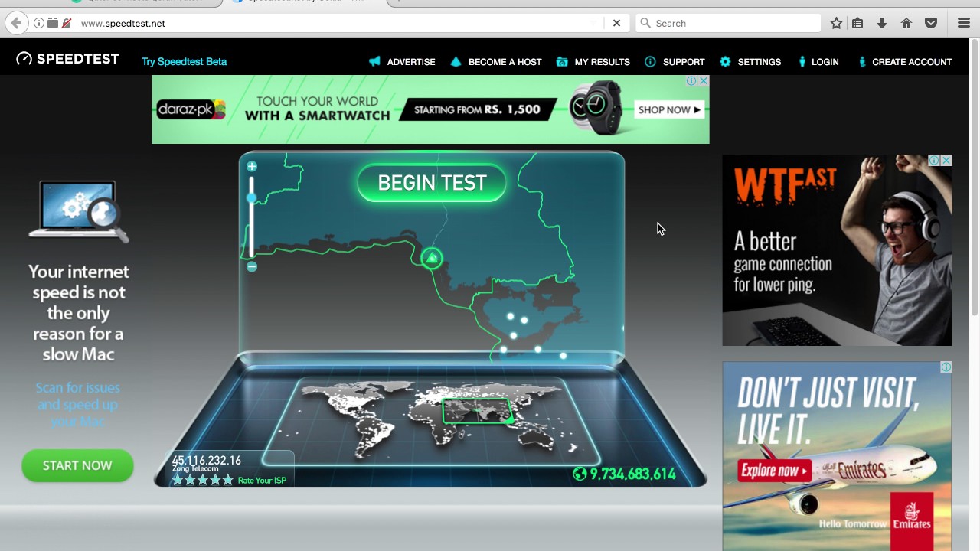Click the Emirates ad info icon

pos(946,367)
